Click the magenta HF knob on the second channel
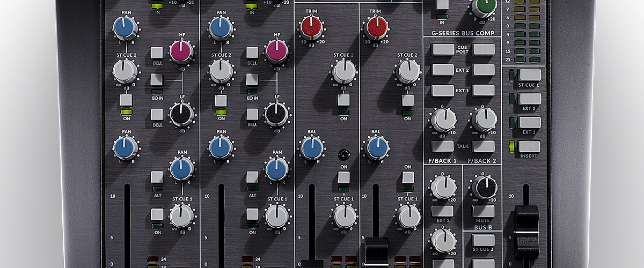644x268 pixels. point(276,51)
